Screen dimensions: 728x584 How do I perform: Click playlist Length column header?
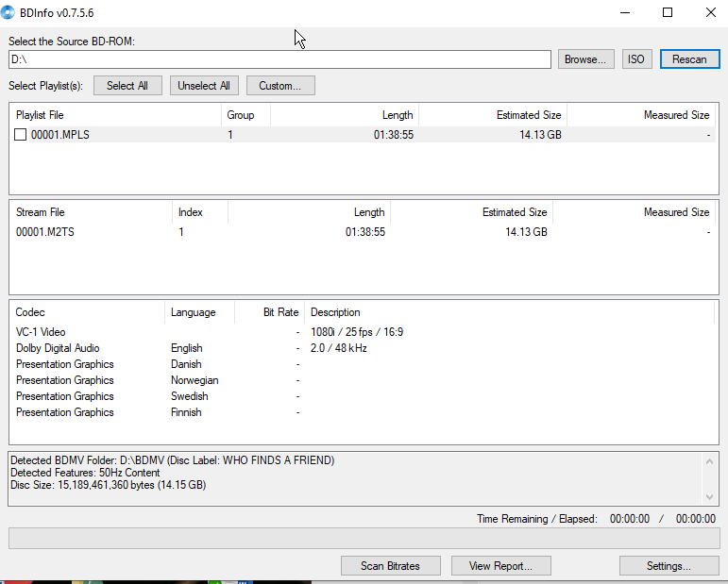345,115
